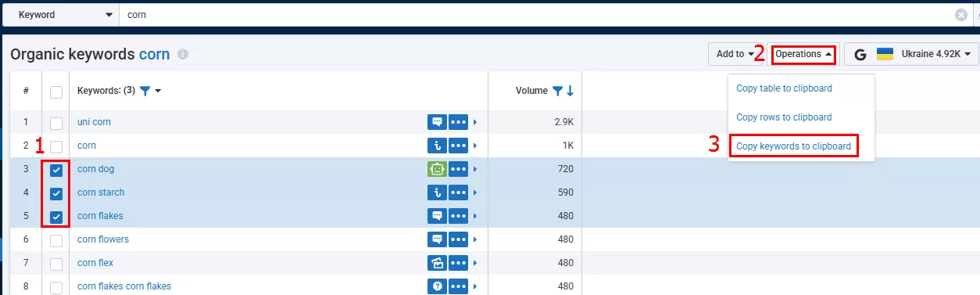Select Copy table to clipboard
The image size is (980, 295).
pos(784,88)
